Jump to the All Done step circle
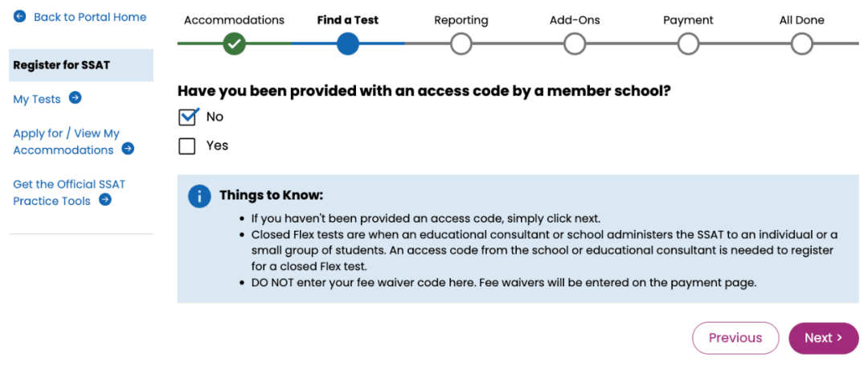This screenshot has height=374, width=868. 801,43
